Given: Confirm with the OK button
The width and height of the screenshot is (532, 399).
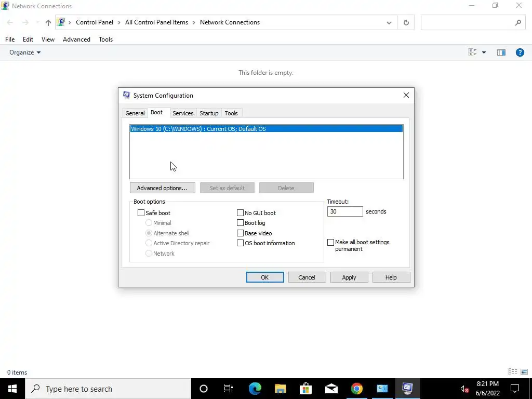Looking at the screenshot, I should coord(265,277).
